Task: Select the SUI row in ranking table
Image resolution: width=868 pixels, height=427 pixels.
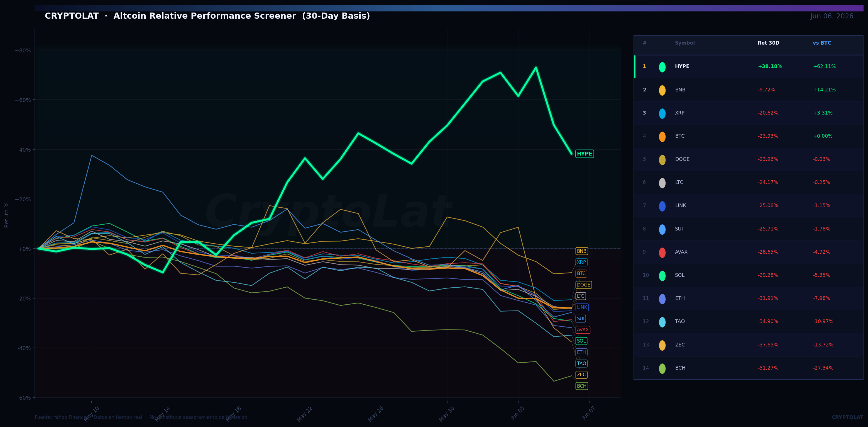Action: [748, 229]
